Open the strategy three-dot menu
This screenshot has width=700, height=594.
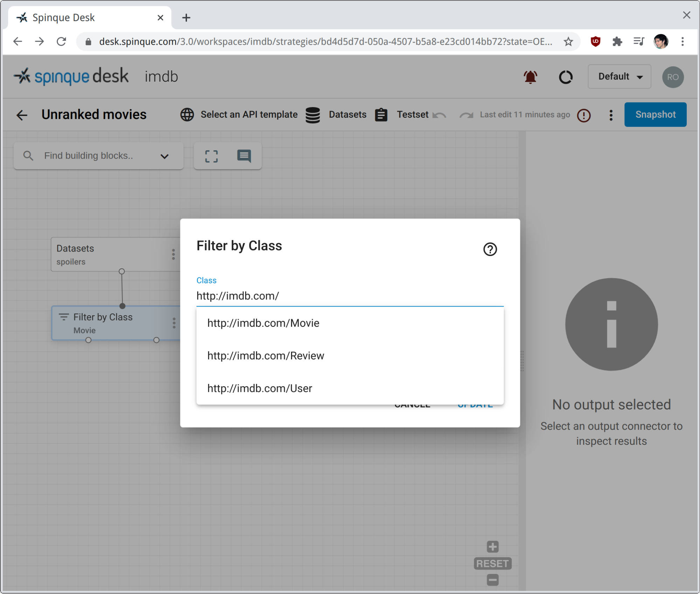pos(611,115)
